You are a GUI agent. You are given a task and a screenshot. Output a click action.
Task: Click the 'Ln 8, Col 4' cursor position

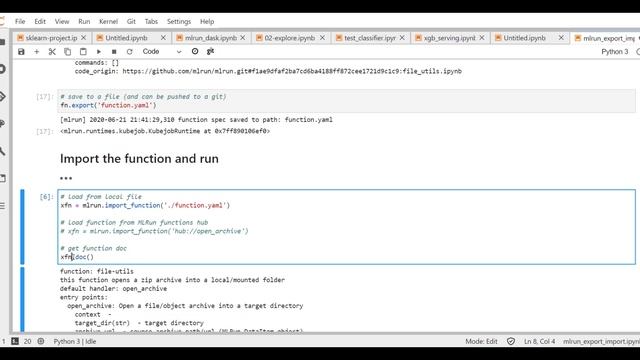(x=540, y=341)
